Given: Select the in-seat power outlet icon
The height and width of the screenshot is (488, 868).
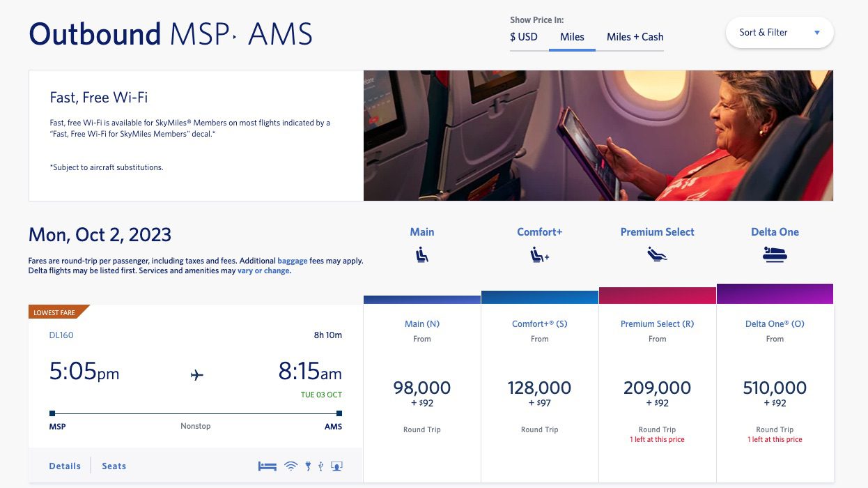Looking at the screenshot, I should tap(309, 466).
